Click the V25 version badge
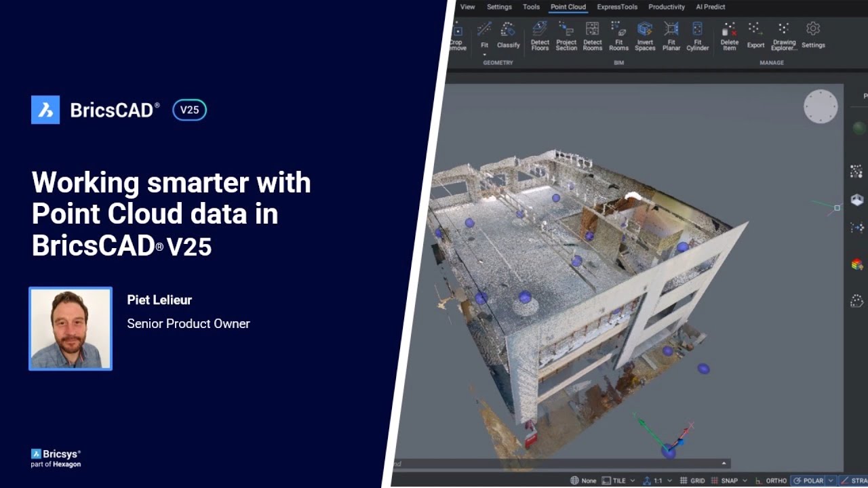Screen dimensions: 868x488 click(189, 110)
